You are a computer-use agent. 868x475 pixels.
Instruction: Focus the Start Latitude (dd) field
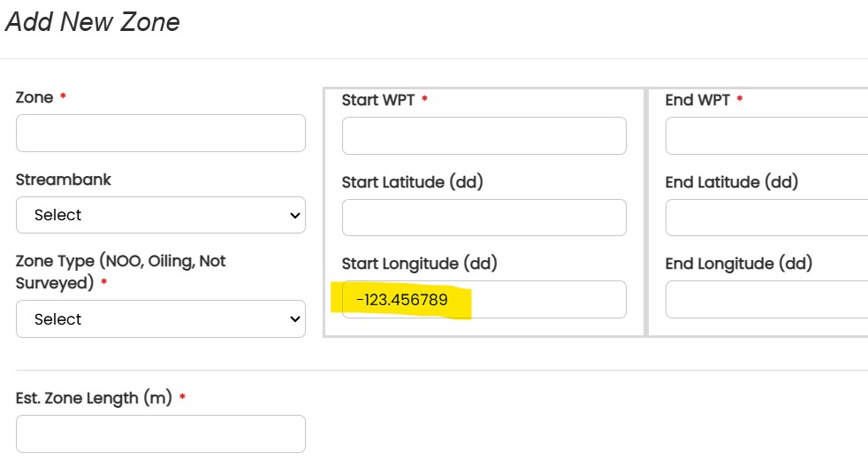point(483,218)
